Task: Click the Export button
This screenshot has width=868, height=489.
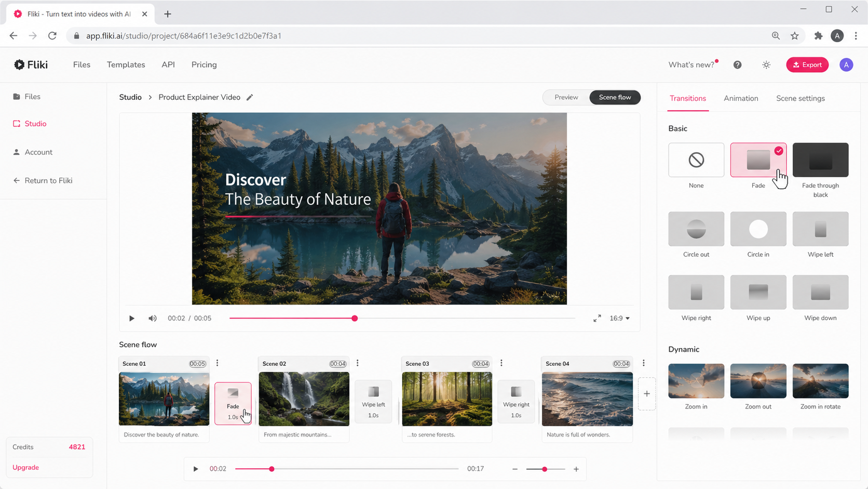Action: (x=807, y=65)
